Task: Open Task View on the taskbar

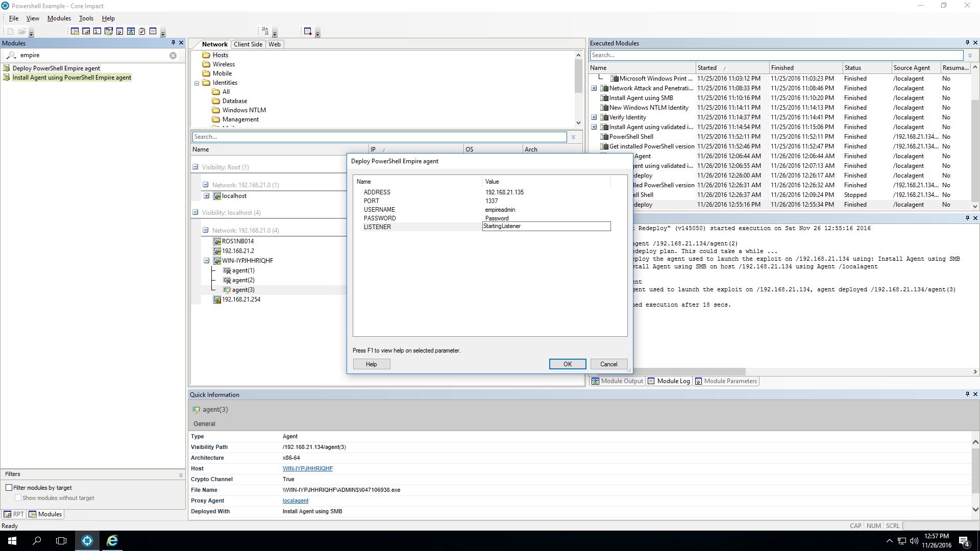Action: coord(61,541)
